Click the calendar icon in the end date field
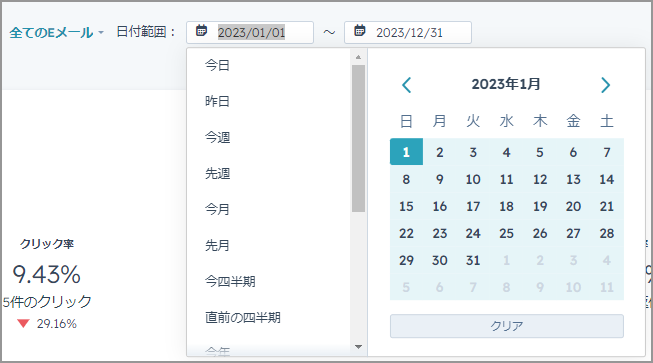Viewport: 653px width, 363px height. pos(360,30)
